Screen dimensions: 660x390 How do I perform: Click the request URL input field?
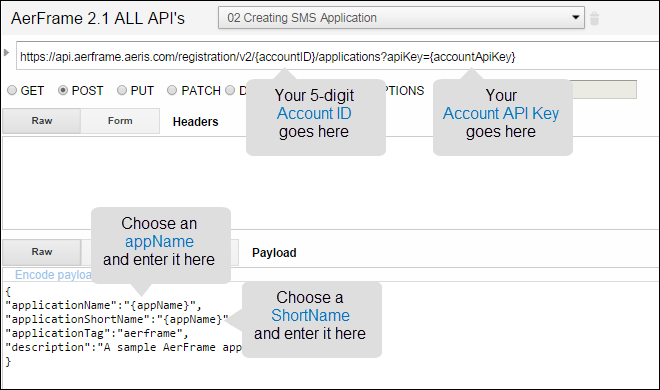point(338,56)
